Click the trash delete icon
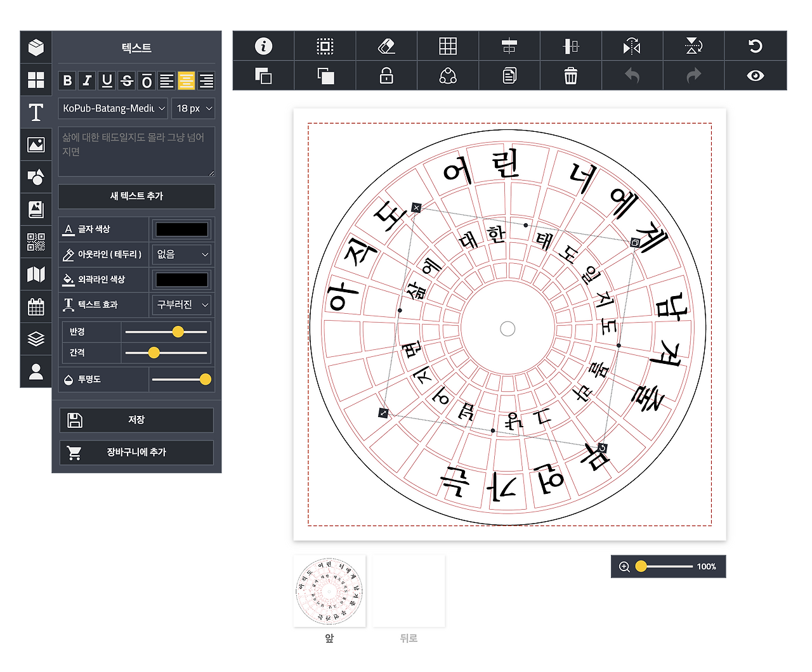 pyautogui.click(x=570, y=75)
